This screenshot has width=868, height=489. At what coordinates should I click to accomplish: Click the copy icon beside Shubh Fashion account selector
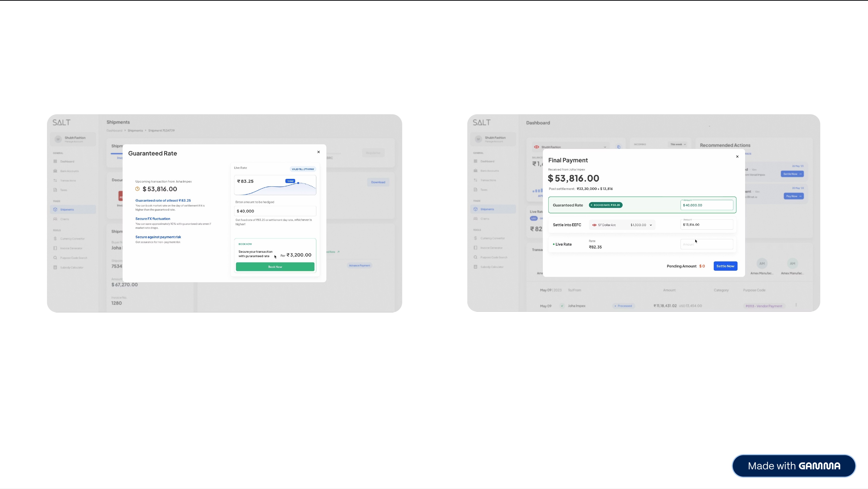tap(619, 147)
